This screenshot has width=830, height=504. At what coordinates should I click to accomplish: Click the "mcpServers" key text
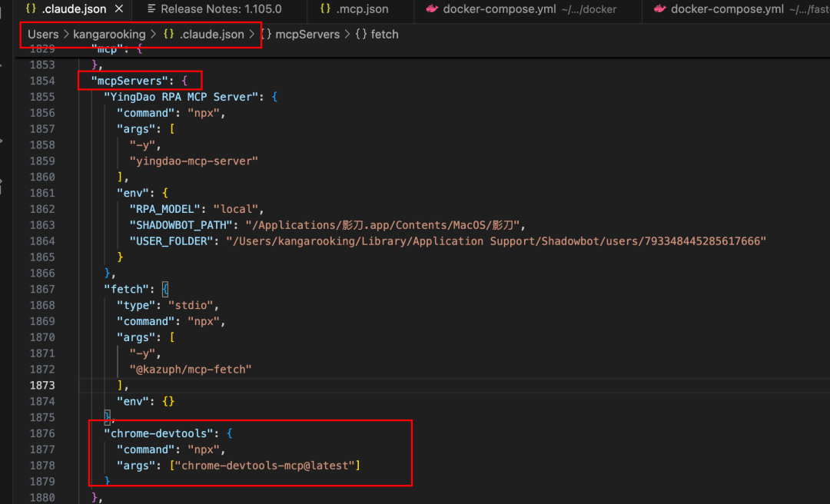pyautogui.click(x=129, y=81)
